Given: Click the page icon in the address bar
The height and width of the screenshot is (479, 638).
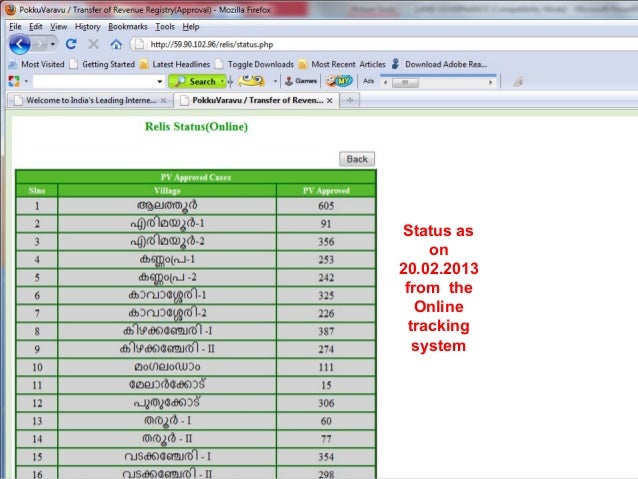Looking at the screenshot, I should (139, 44).
